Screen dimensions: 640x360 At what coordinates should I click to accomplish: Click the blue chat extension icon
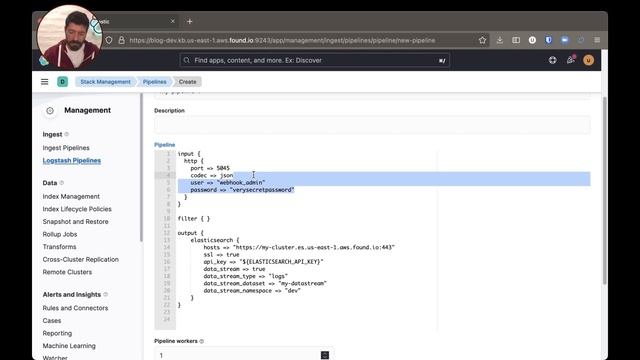pos(564,40)
